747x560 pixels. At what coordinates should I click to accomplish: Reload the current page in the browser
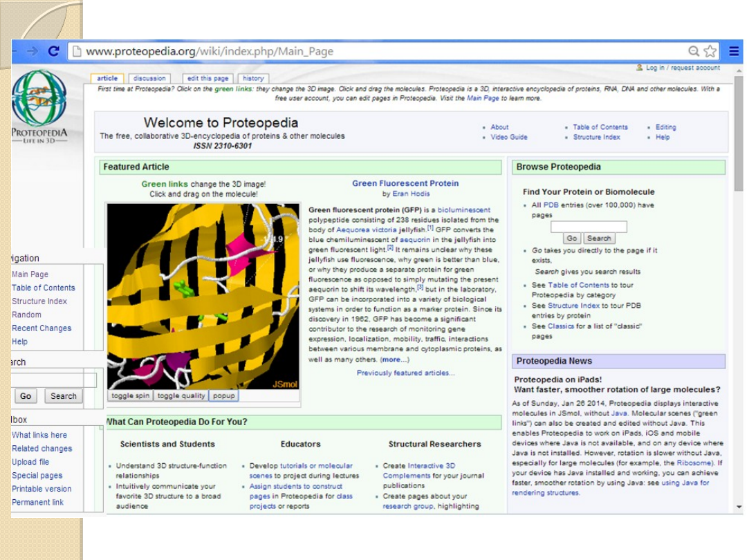(x=53, y=50)
